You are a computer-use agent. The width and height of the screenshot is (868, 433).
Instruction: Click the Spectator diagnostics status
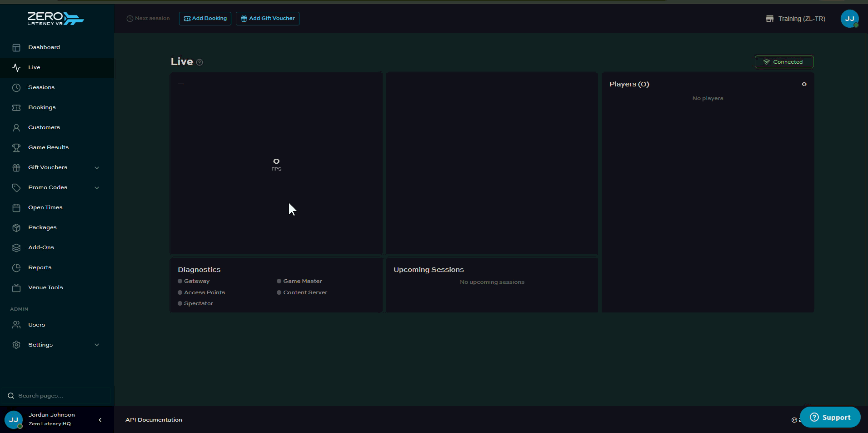pos(195,303)
